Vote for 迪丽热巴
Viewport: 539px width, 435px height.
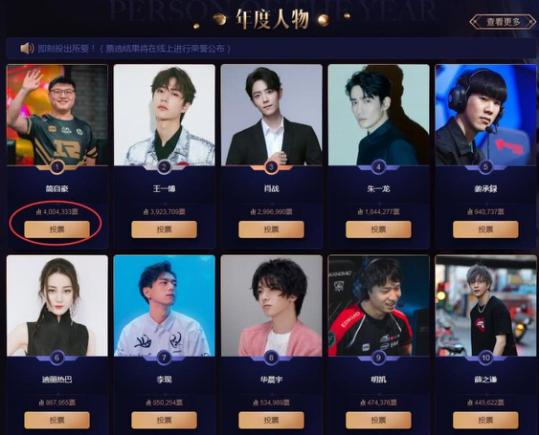click(57, 420)
